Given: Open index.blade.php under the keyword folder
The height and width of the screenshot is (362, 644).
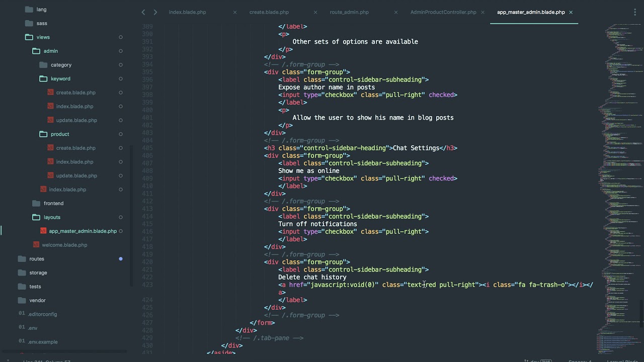Looking at the screenshot, I should click(75, 106).
